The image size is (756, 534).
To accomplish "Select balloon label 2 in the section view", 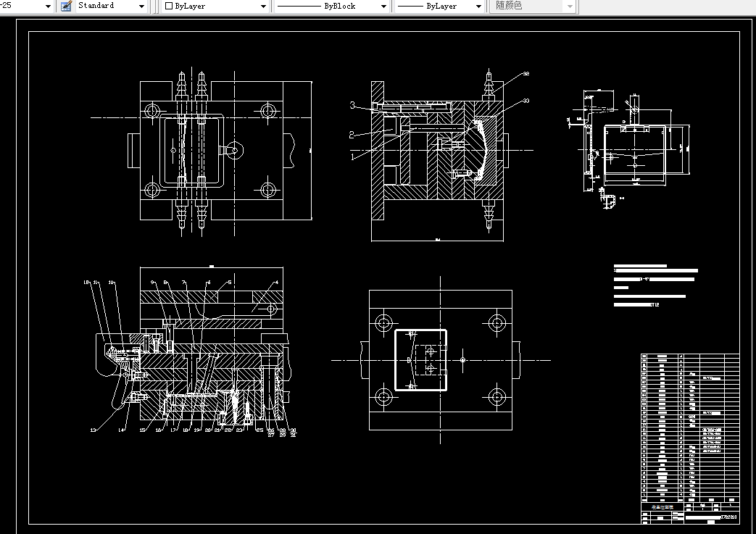I will (x=352, y=135).
